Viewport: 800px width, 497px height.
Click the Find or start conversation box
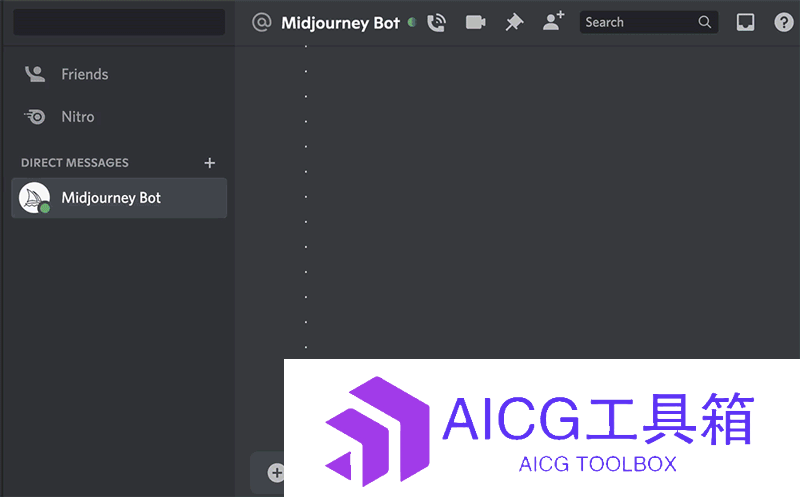point(119,22)
